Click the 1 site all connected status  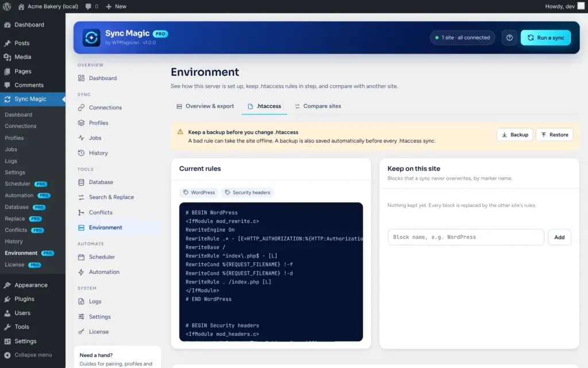click(x=462, y=37)
